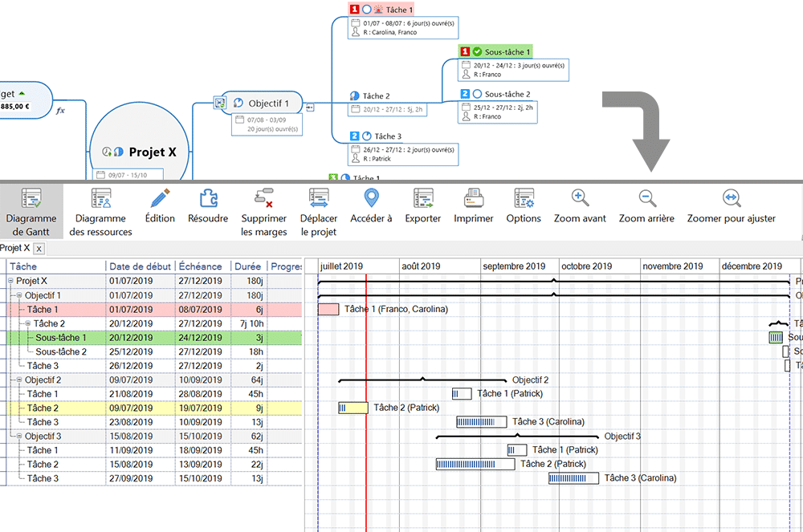
Task: Click Zoomer pour ajuster button
Action: click(x=731, y=198)
